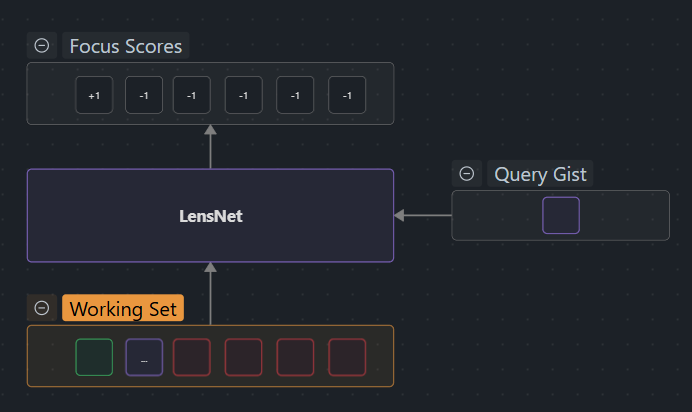Viewport: 692px width, 412px height.
Task: Select the last -1 box in Focus Scores
Action: [x=347, y=95]
